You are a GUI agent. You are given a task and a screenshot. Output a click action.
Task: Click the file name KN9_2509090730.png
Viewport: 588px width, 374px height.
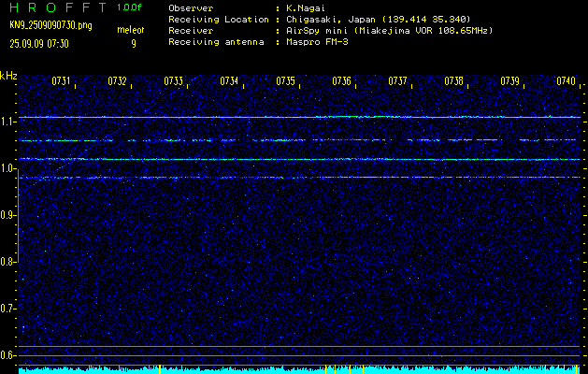click(50, 26)
